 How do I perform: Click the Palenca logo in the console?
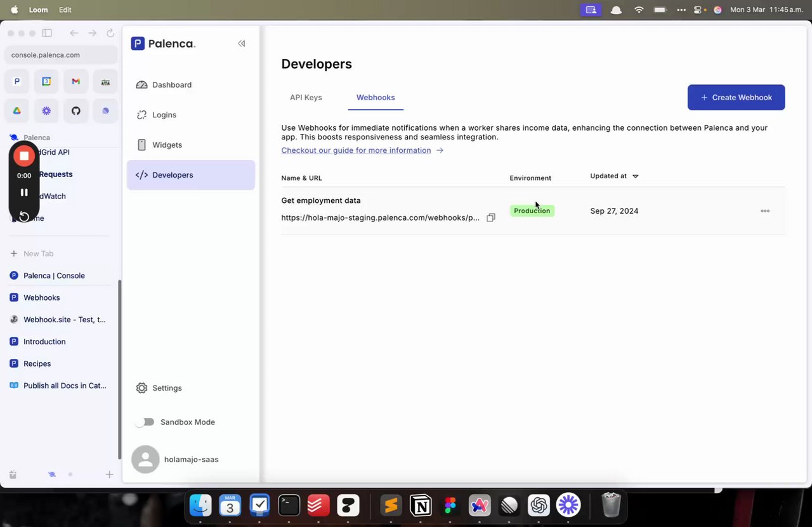click(x=163, y=44)
